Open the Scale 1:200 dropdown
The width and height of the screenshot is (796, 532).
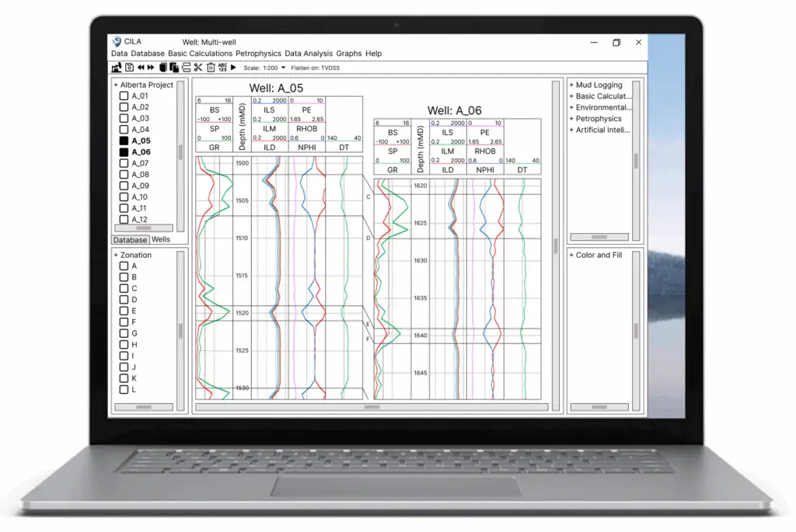pos(283,68)
